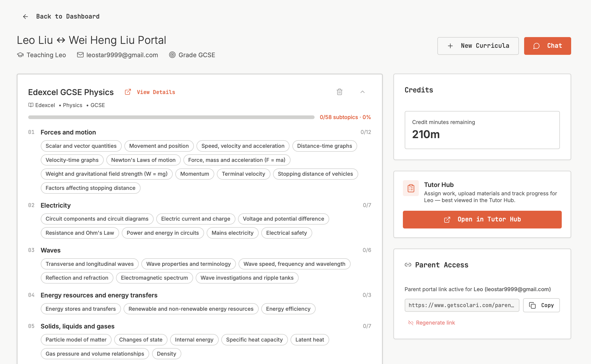Screen dimensions: 591x364
Task: Click the View Details external-link icon
Action: (x=128, y=92)
